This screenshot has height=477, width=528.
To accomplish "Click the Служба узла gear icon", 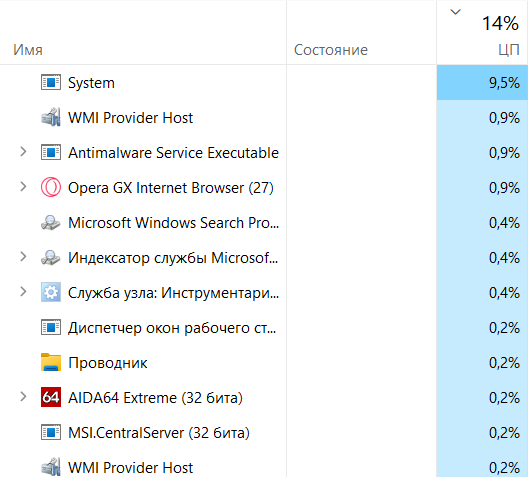I will pos(51,292).
